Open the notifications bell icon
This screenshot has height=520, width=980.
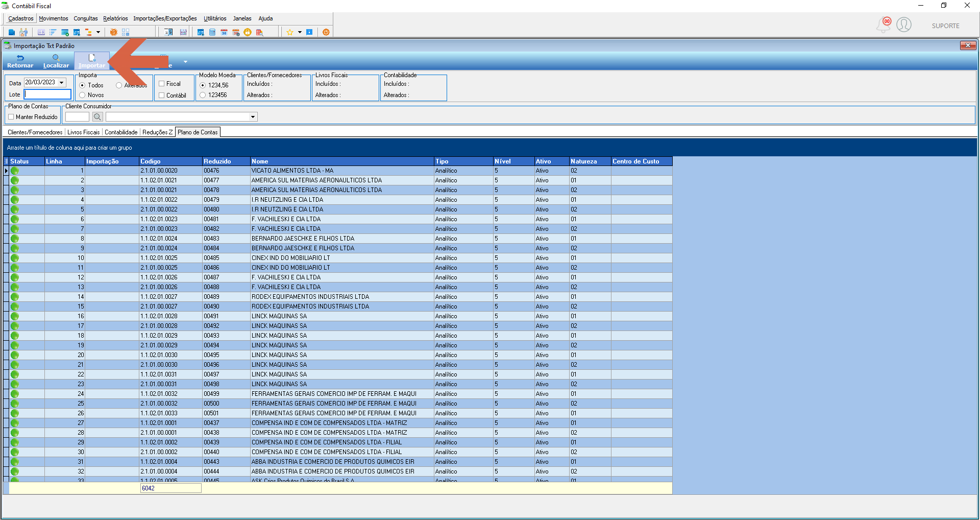tap(884, 25)
